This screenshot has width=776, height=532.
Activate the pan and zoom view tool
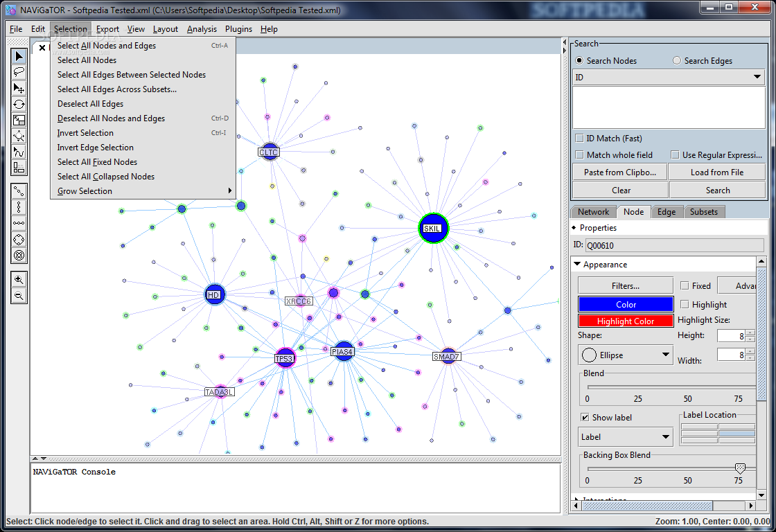coord(19,136)
